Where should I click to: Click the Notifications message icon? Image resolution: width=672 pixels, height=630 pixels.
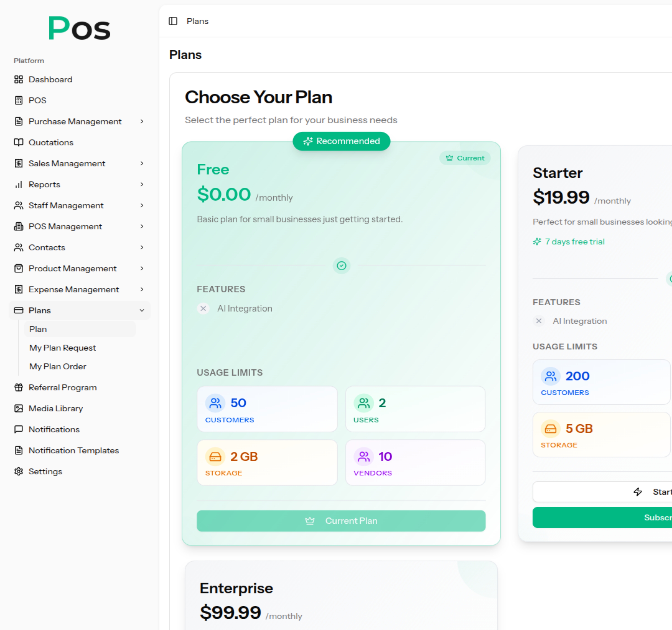pos(19,429)
